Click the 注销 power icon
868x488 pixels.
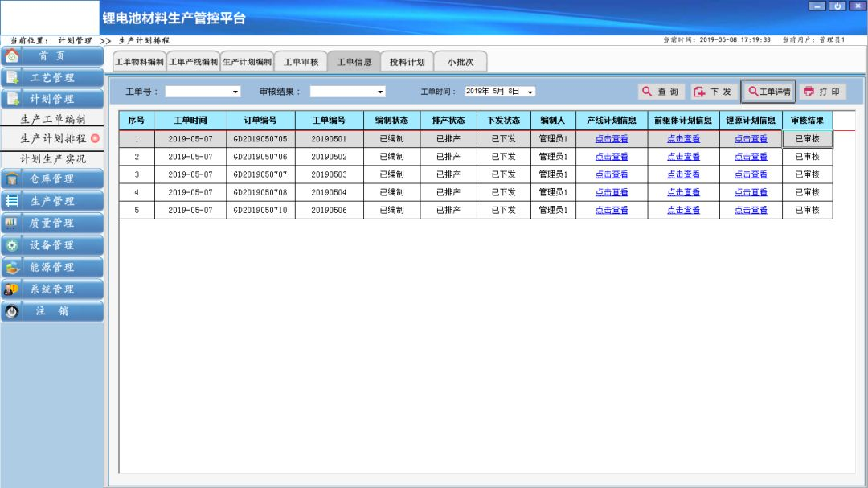(x=11, y=311)
